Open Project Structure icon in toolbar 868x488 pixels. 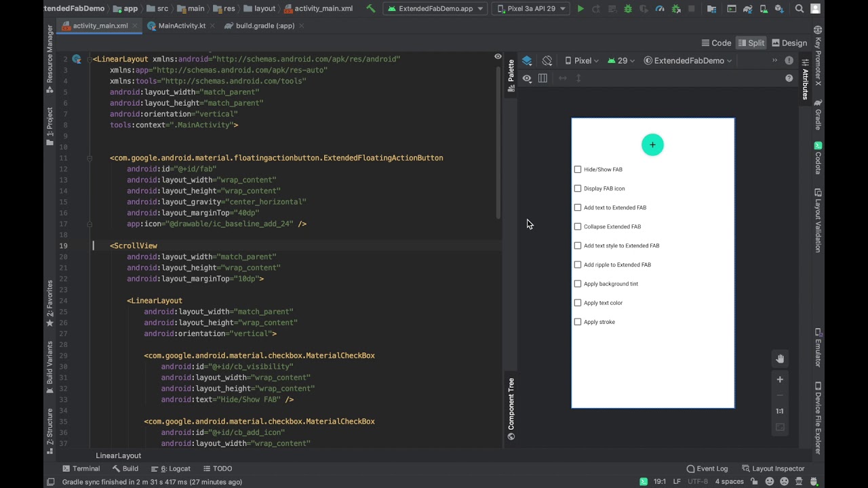pyautogui.click(x=711, y=9)
